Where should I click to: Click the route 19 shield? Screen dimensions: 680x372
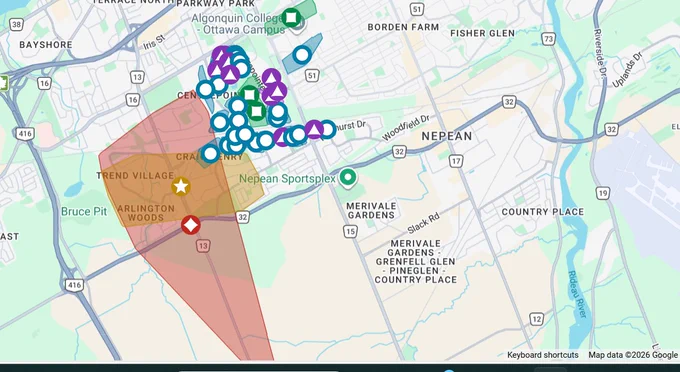point(602,193)
